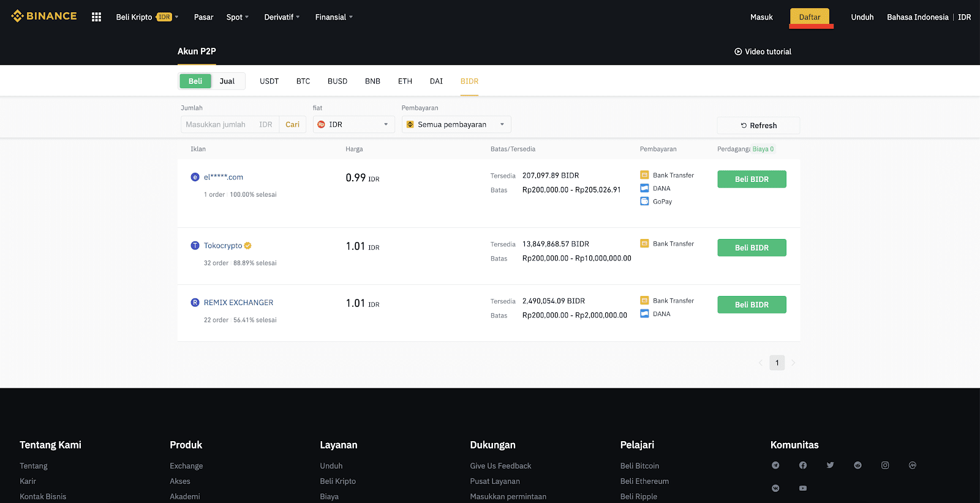The height and width of the screenshot is (503, 980).
Task: Open the el*****.com advertiser profile
Action: 224,177
